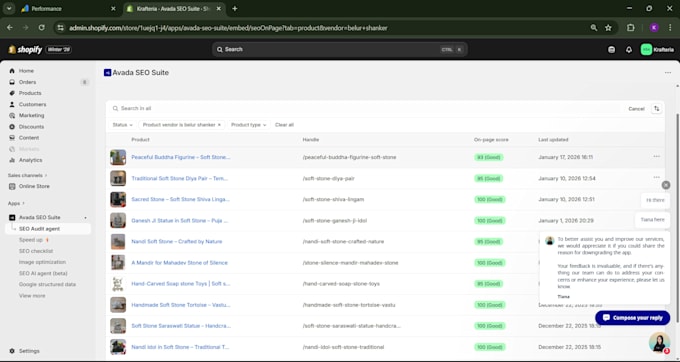
Task: Cancel the search and filter
Action: (636, 109)
